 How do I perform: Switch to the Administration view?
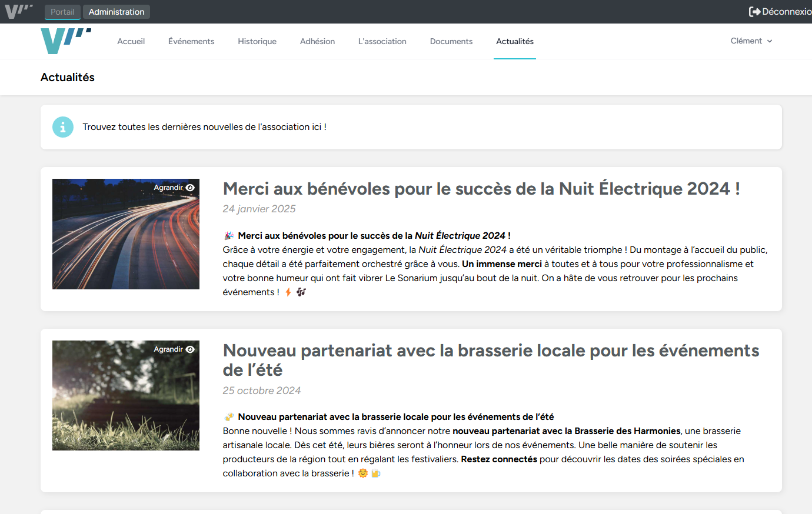point(116,11)
